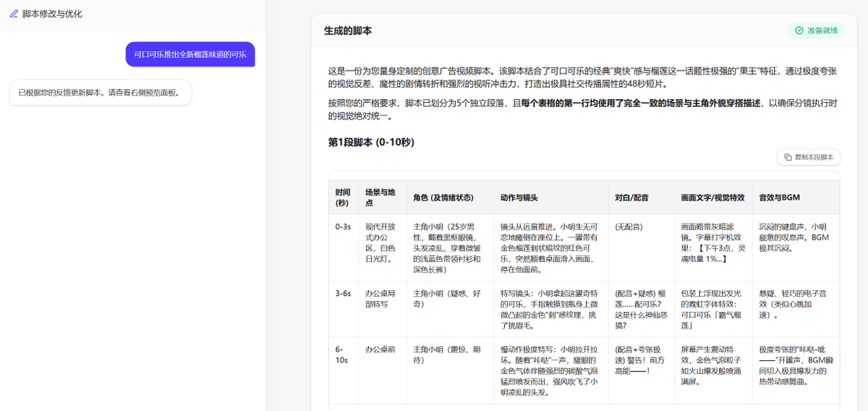The width and height of the screenshot is (868, 411).
Task: Click the cell starting 悬疑、轻巧的电子音效
Action: point(796,309)
